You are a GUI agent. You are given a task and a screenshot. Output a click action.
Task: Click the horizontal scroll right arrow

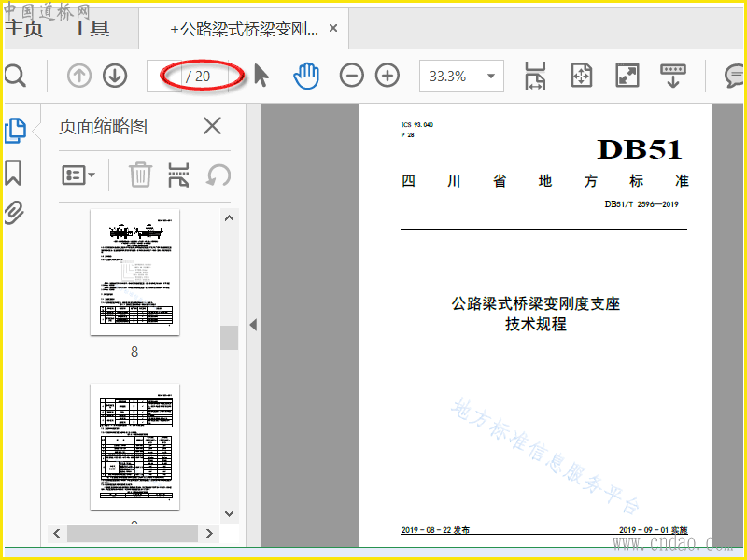(209, 533)
